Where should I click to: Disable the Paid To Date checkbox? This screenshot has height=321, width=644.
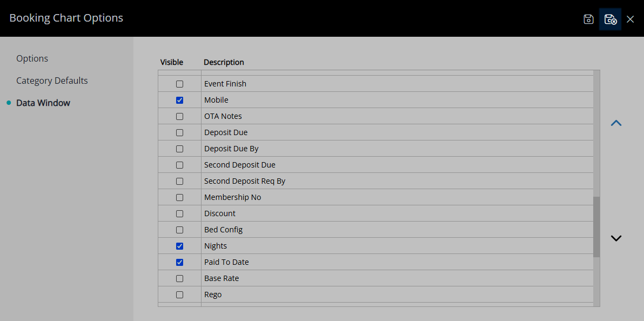(179, 262)
